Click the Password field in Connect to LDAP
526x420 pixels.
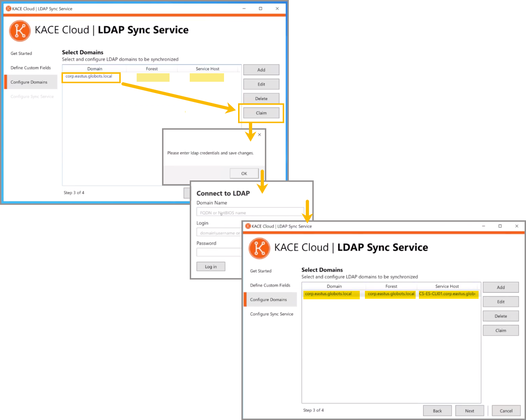tap(219, 252)
